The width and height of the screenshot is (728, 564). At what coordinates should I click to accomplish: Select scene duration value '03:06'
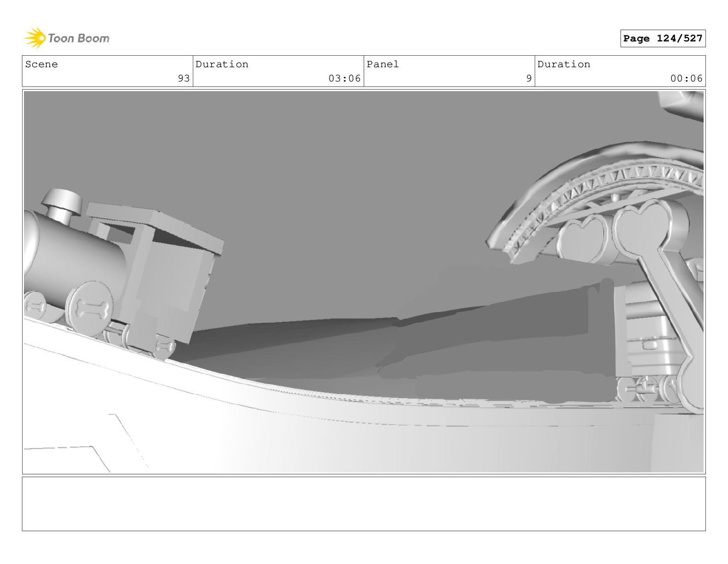point(344,78)
